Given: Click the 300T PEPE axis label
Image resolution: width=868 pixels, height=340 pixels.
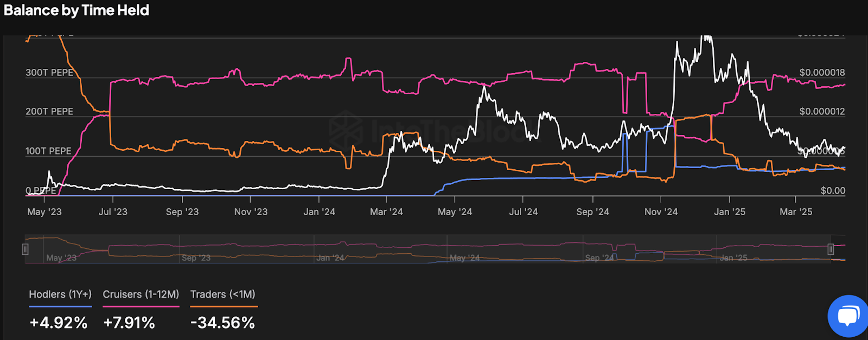Looking at the screenshot, I should pyautogui.click(x=49, y=73).
